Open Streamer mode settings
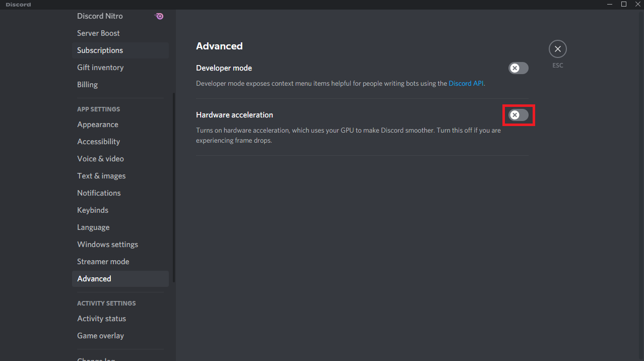Viewport: 644px width, 361px height. point(103,262)
